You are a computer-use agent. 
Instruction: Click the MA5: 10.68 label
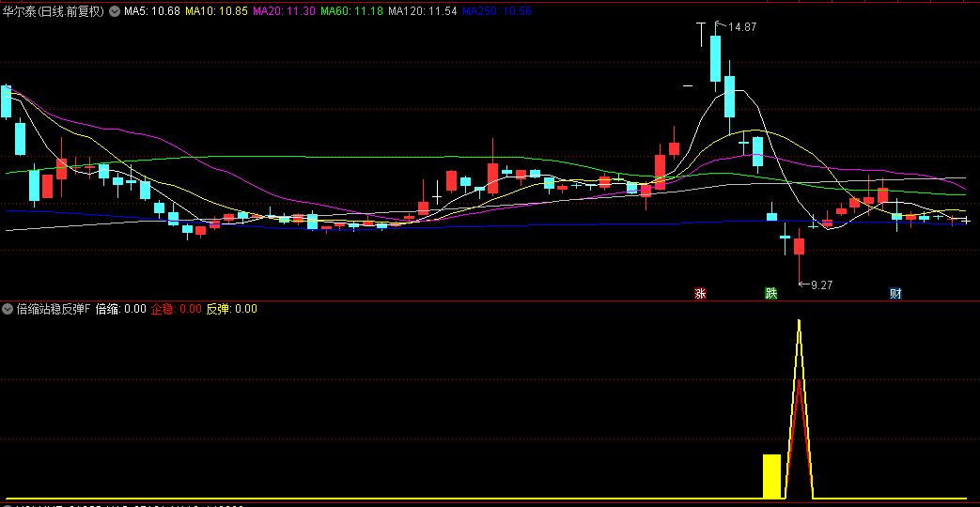pos(152,10)
